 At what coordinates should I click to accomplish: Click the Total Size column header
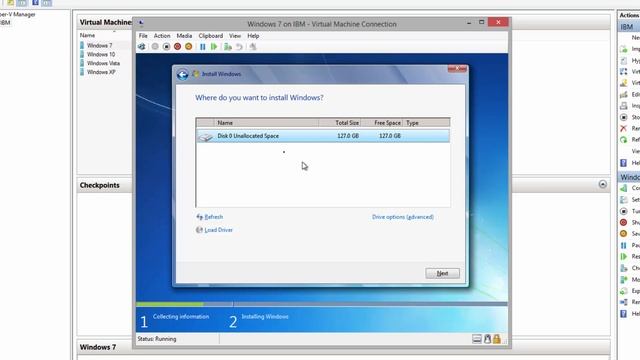(x=340, y=122)
